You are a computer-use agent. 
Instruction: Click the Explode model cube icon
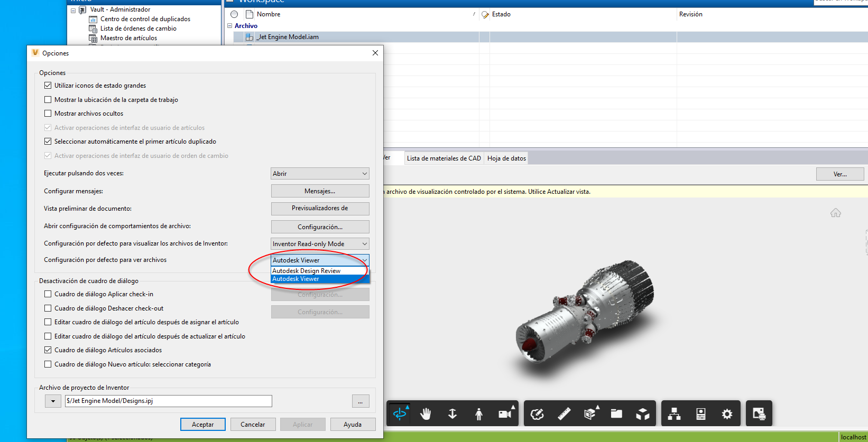(x=643, y=414)
